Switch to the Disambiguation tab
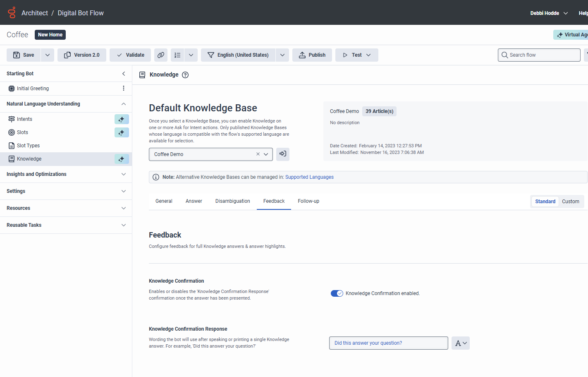588x377 pixels. click(233, 201)
